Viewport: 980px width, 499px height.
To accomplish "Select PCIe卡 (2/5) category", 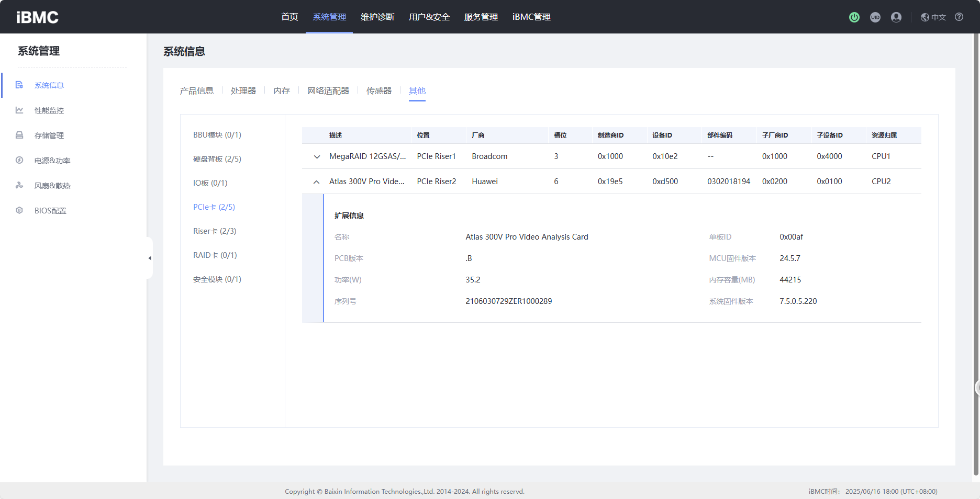I will pos(214,207).
